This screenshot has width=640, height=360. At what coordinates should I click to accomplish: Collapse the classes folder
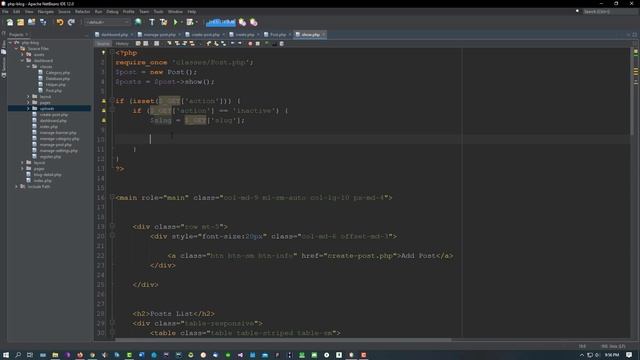click(29, 67)
